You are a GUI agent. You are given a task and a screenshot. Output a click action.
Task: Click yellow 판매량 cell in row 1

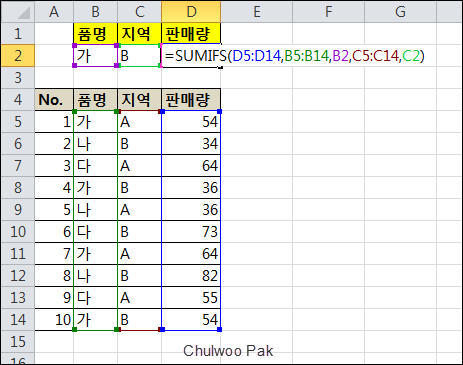(191, 34)
